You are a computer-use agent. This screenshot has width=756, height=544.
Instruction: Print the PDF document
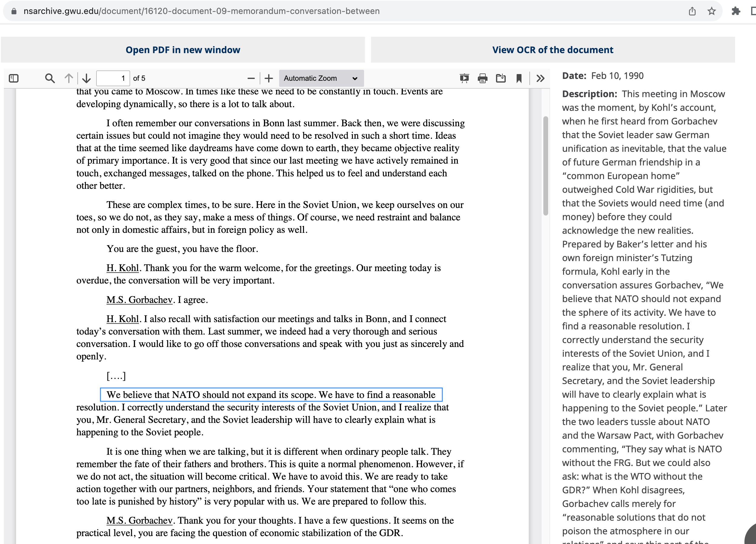coord(482,78)
